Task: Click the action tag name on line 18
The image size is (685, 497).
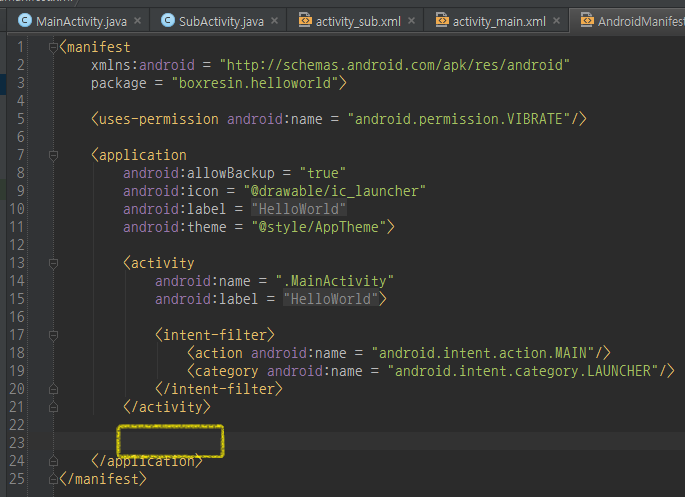Action: click(218, 353)
